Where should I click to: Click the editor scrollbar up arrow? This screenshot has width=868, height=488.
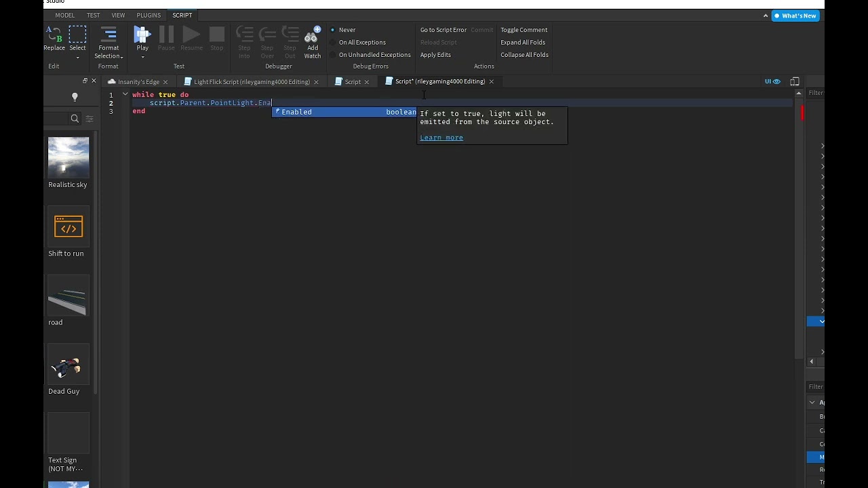(798, 93)
